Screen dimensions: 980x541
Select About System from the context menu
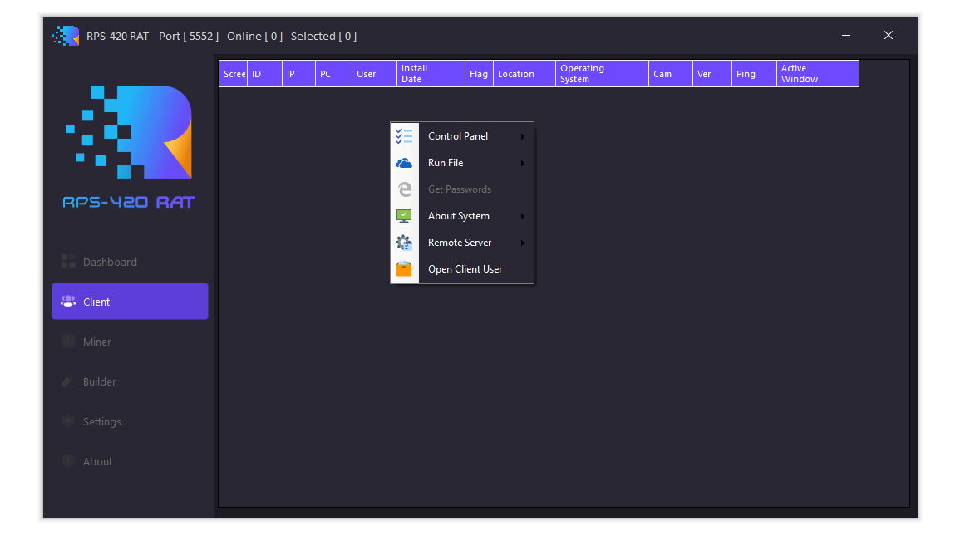[458, 215]
